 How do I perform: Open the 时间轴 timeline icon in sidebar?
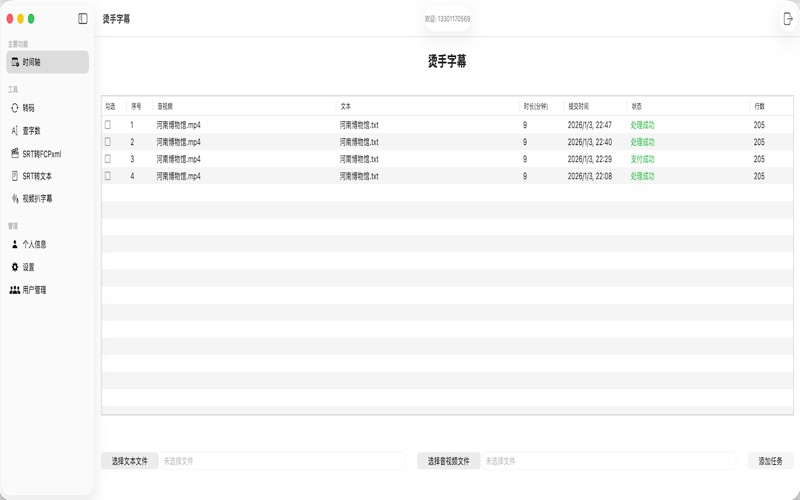(x=15, y=62)
